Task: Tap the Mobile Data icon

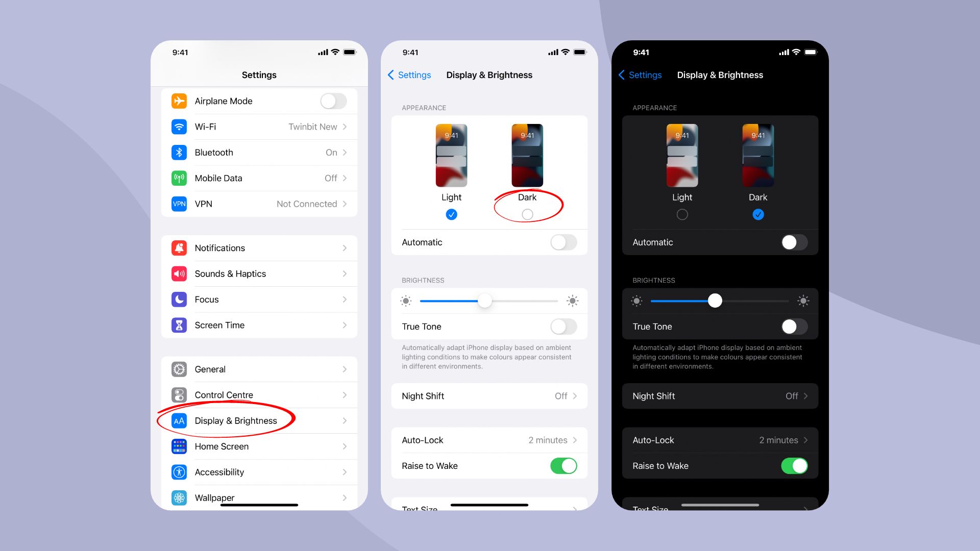Action: pyautogui.click(x=179, y=178)
